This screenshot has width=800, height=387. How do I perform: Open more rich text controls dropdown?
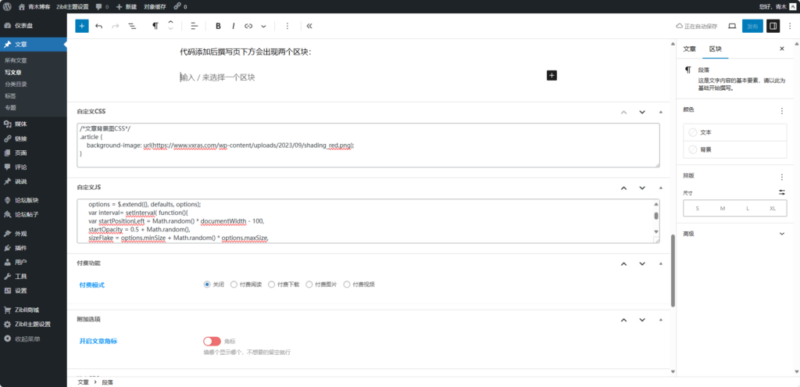[x=263, y=26]
